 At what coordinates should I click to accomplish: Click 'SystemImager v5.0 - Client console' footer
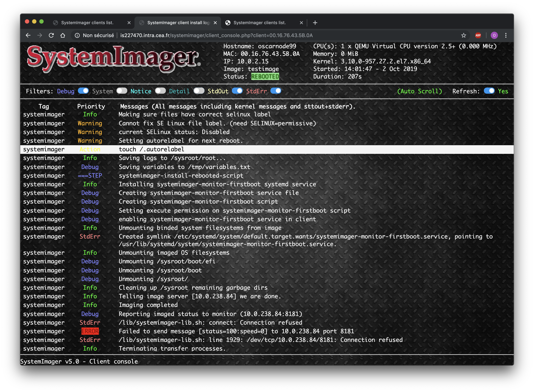coord(79,361)
